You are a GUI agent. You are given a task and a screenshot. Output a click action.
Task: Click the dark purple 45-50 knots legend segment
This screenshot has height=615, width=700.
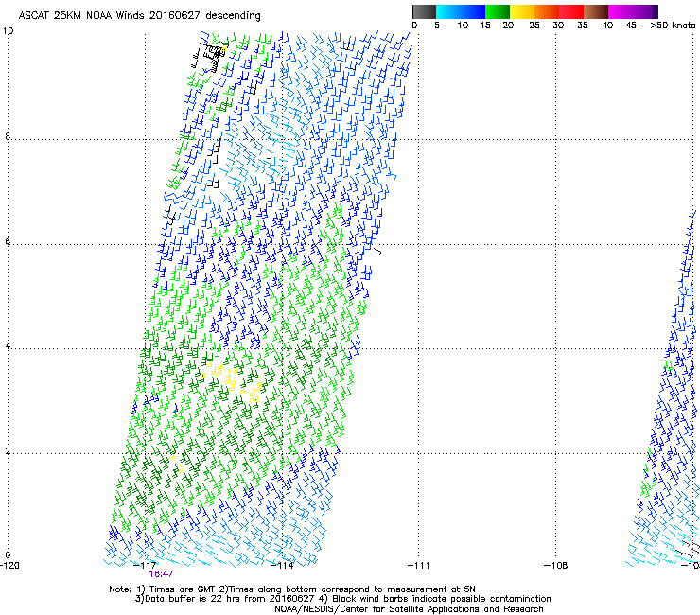click(645, 11)
